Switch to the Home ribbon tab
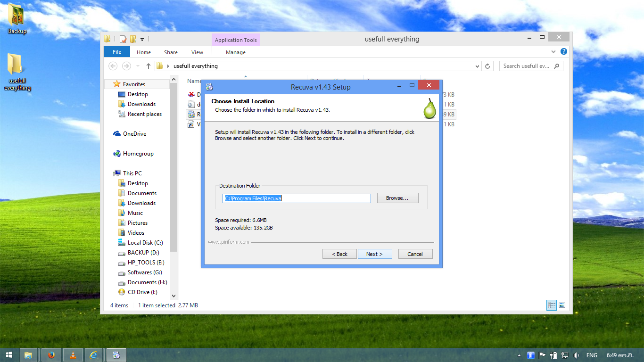This screenshot has height=362, width=644. click(x=144, y=52)
